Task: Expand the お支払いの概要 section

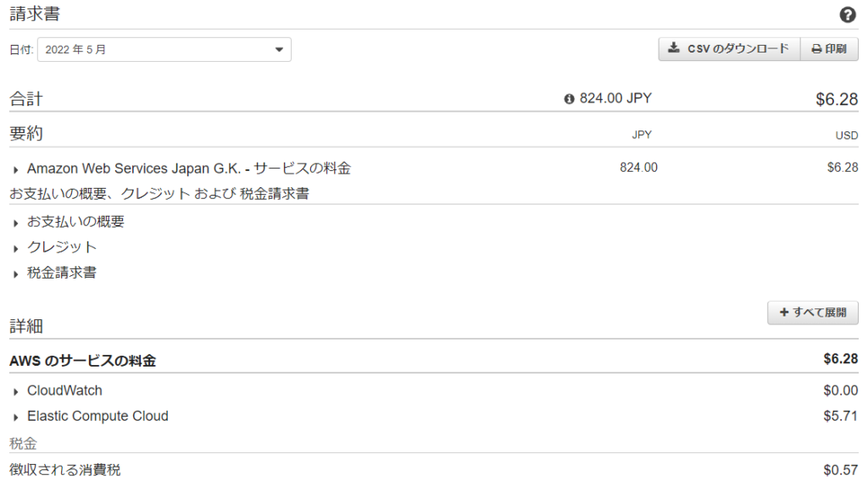Action: coord(16,223)
